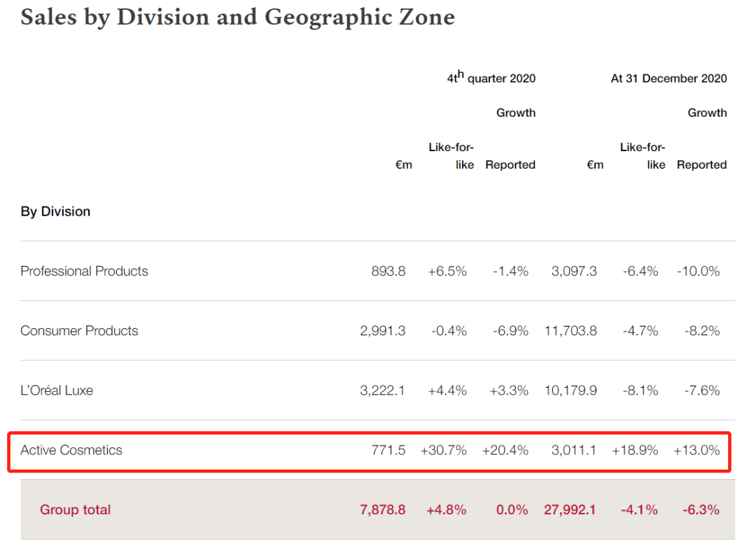Viewport: 756px width, 548px height.
Task: Click the -8.1% like-for-like value
Action: click(x=640, y=391)
